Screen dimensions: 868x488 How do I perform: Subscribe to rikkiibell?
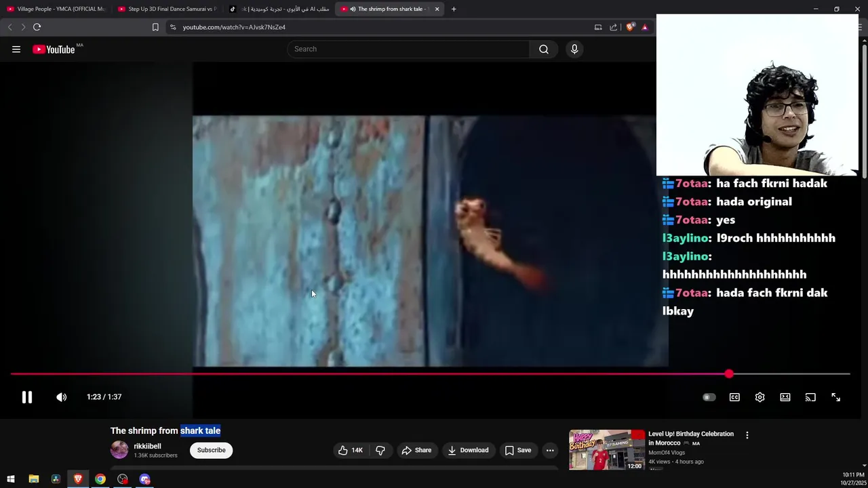click(x=211, y=450)
